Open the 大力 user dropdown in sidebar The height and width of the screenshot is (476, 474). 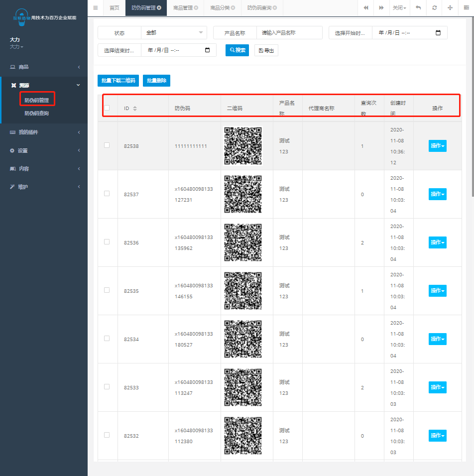pos(16,47)
